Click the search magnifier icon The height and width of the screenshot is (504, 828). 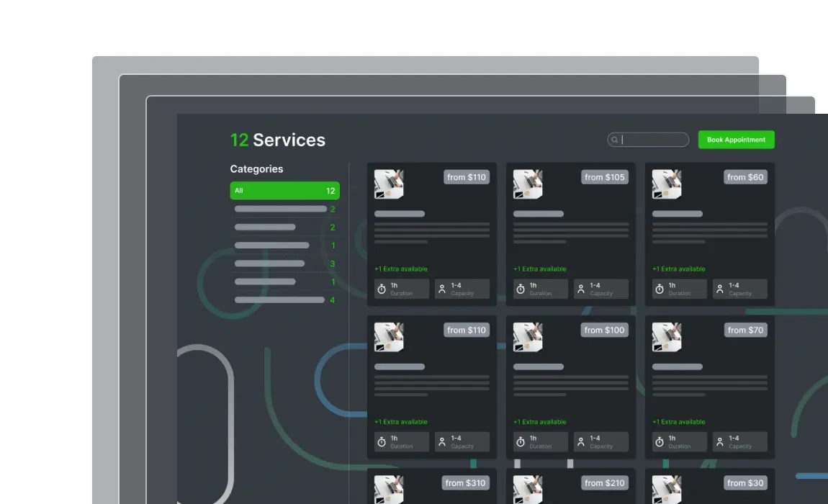pyautogui.click(x=615, y=140)
